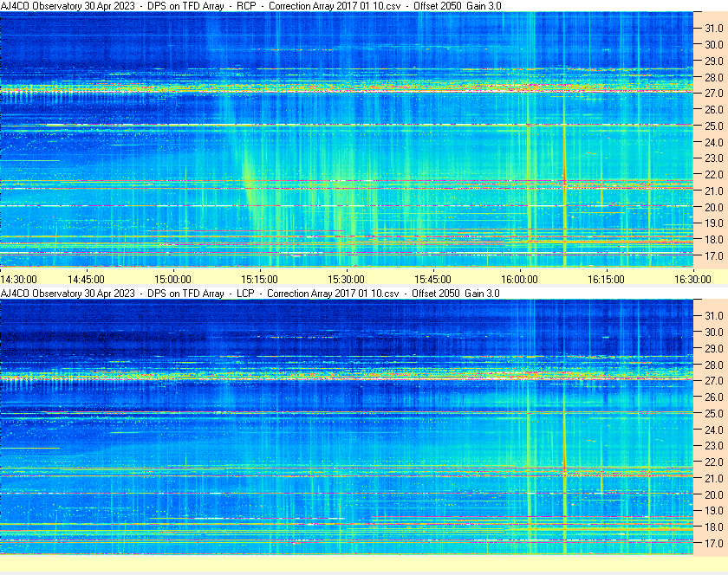Image resolution: width=728 pixels, height=575 pixels.
Task: Pick the 20.0 frequency label on LCP chart
Action: (x=714, y=494)
